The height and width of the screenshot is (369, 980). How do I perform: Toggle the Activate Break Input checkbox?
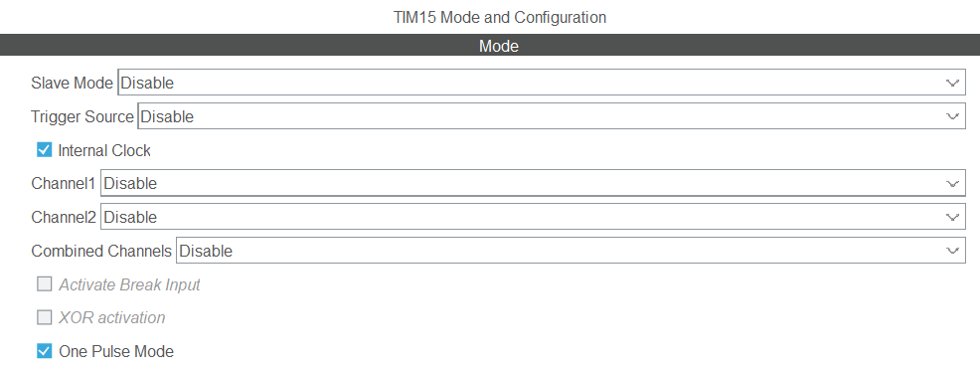click(45, 284)
